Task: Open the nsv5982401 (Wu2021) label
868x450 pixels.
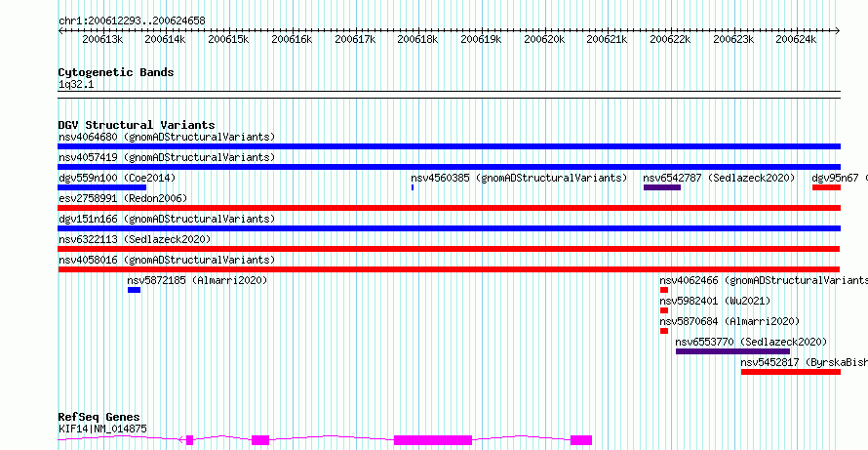Action: [x=715, y=301]
